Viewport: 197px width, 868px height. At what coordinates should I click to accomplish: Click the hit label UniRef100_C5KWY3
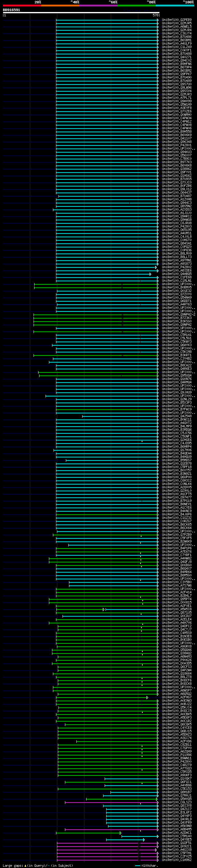pos(177,342)
